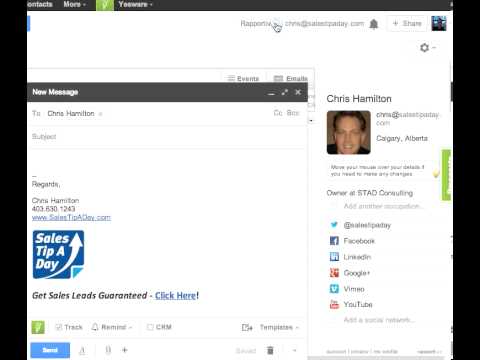The height and width of the screenshot is (360, 480).
Task: Click Add another occupation
Action: pos(383,206)
